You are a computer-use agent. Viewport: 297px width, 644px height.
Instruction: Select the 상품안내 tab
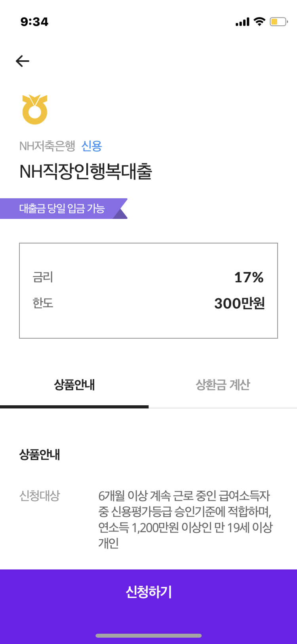pyautogui.click(x=74, y=385)
